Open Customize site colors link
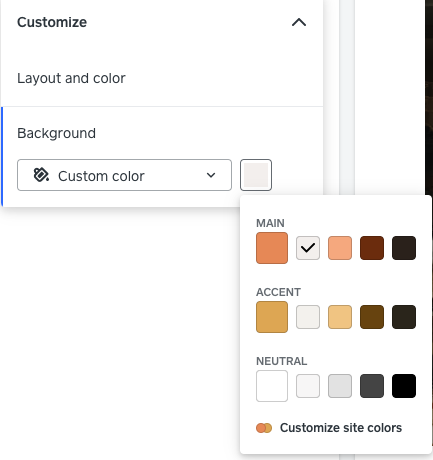 (329, 428)
